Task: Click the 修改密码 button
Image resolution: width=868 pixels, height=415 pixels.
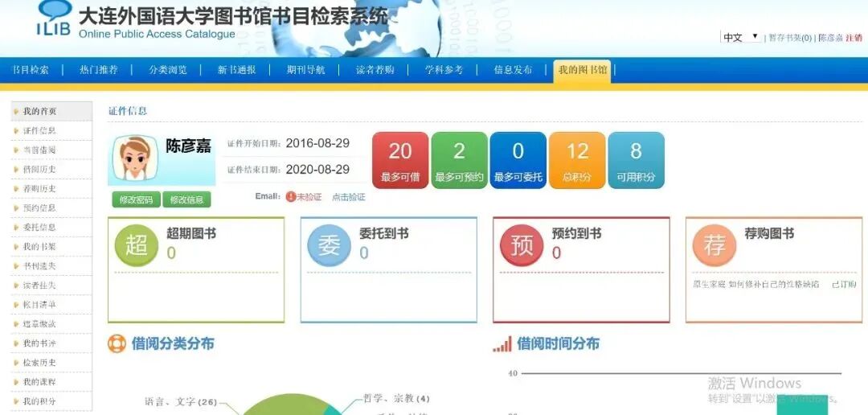Action: point(136,199)
